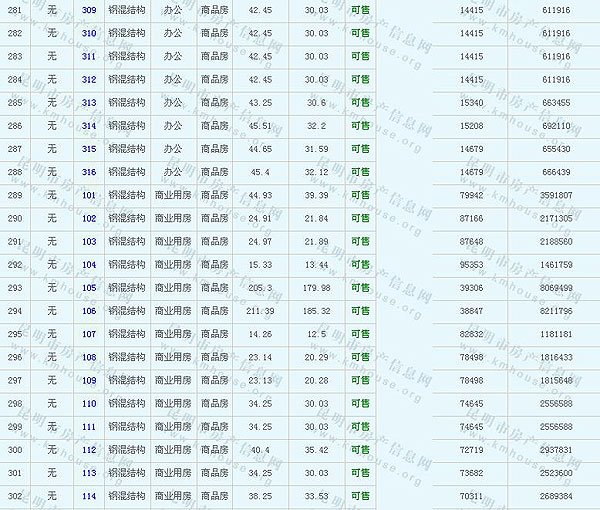
Task: Click 可售 status in row 302
Action: (x=360, y=496)
